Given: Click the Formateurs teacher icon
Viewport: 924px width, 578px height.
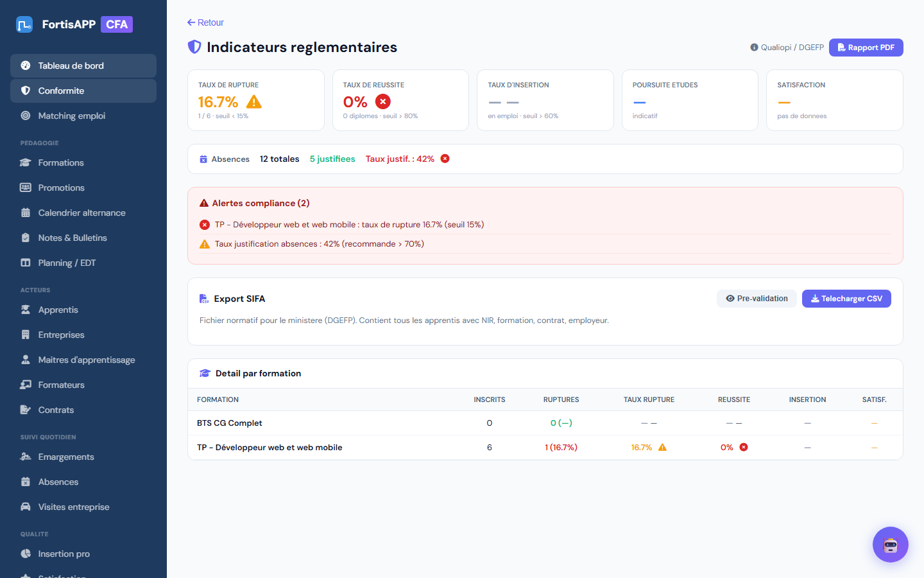Looking at the screenshot, I should (26, 385).
